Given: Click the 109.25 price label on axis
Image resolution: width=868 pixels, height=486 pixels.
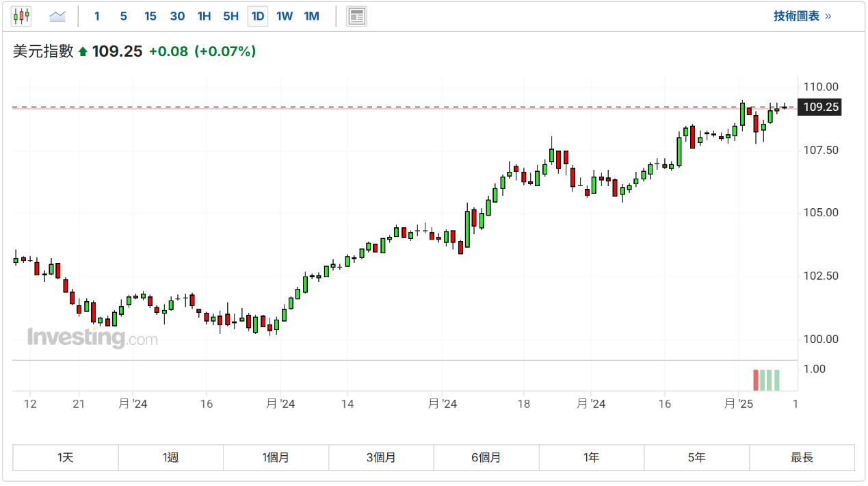Looking at the screenshot, I should tap(821, 107).
